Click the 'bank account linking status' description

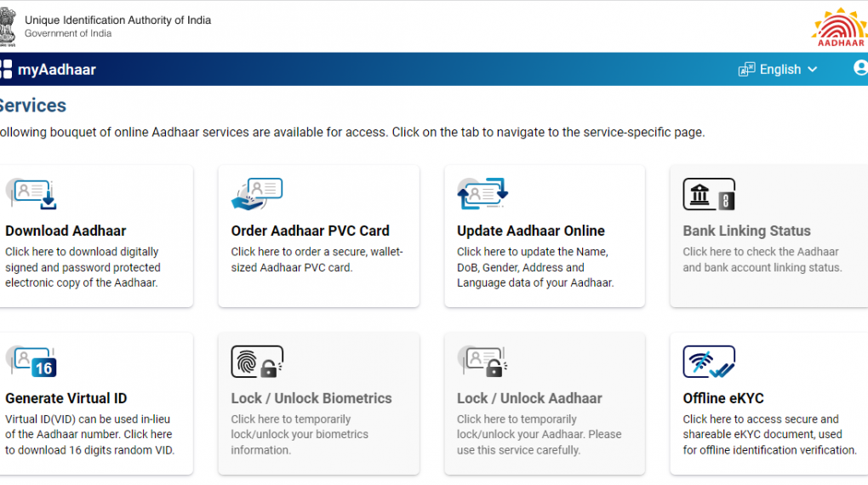(762, 260)
